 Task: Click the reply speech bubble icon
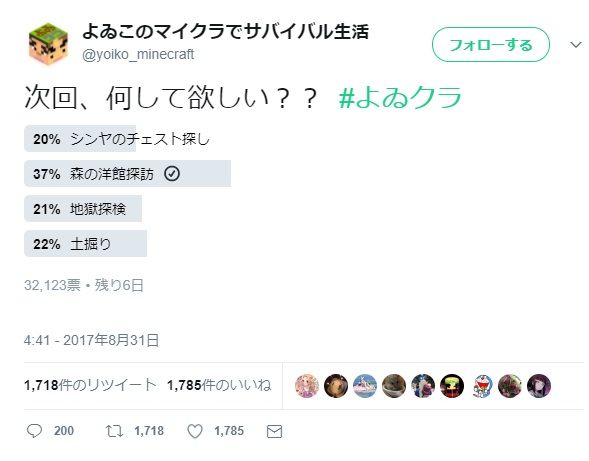tap(34, 431)
